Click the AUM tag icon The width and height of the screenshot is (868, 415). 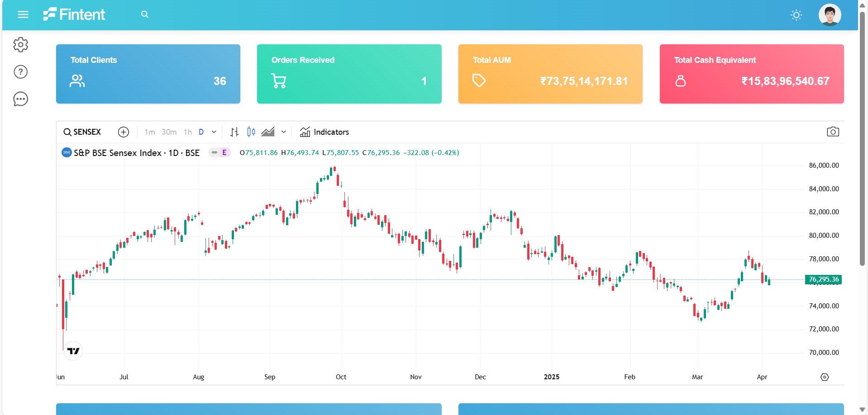pos(479,81)
